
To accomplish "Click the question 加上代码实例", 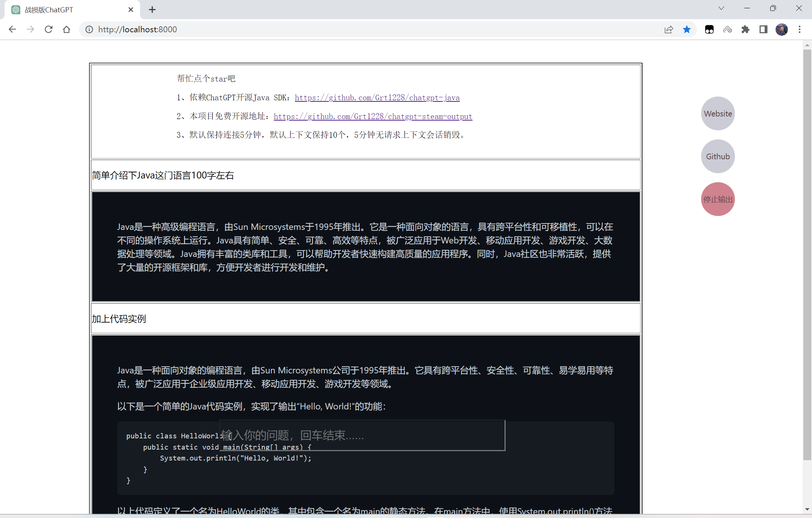I will (x=119, y=319).
